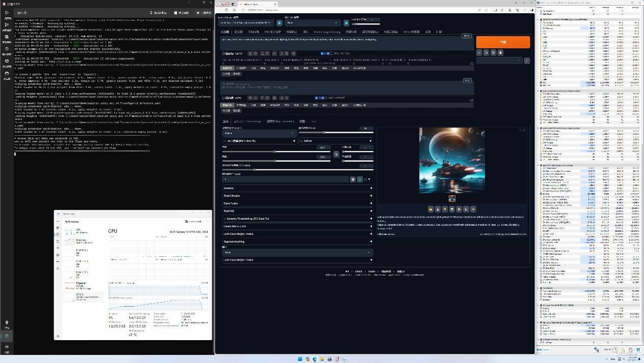Reuse last seed with the recycle icon

click(x=360, y=179)
